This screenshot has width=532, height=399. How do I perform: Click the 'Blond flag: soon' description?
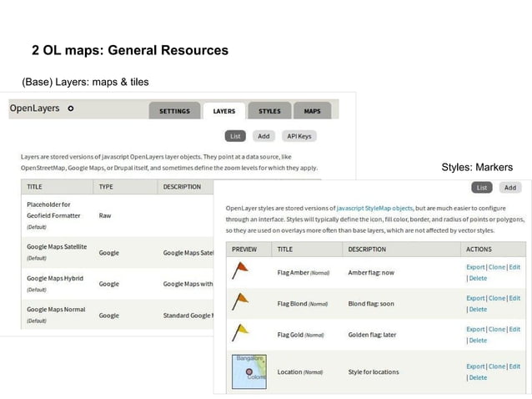(x=371, y=304)
